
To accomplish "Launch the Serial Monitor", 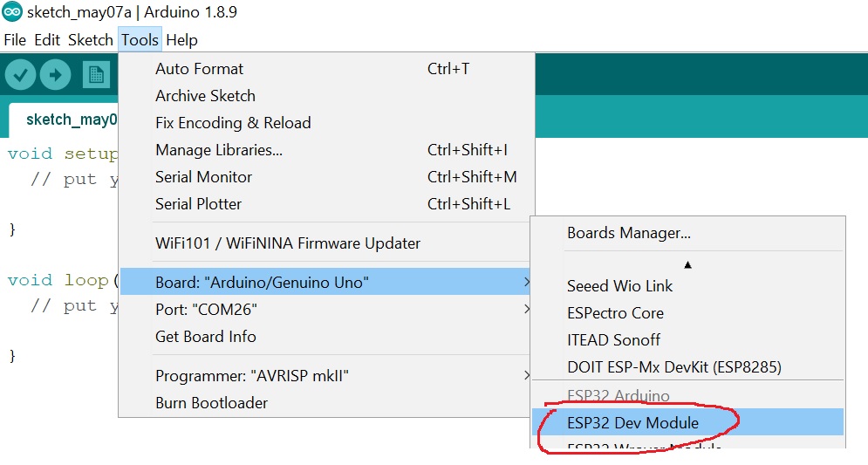I will [x=204, y=177].
